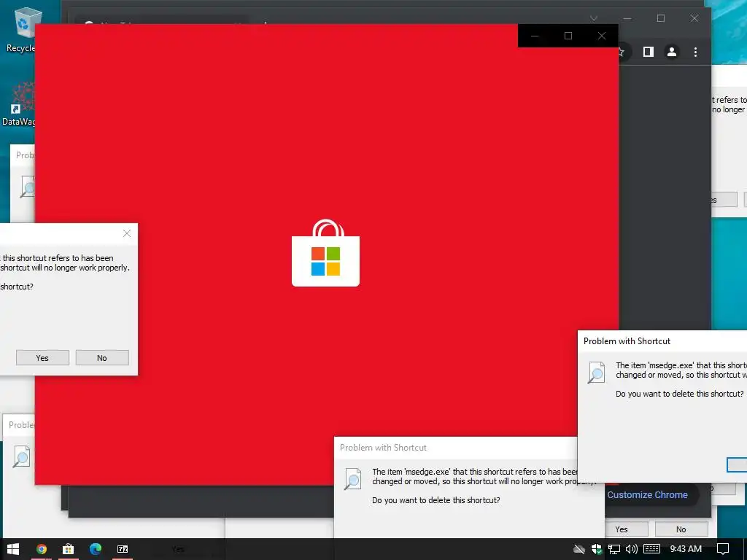
Task: Click Yes in the left shortcut dialog
Action: (x=42, y=357)
